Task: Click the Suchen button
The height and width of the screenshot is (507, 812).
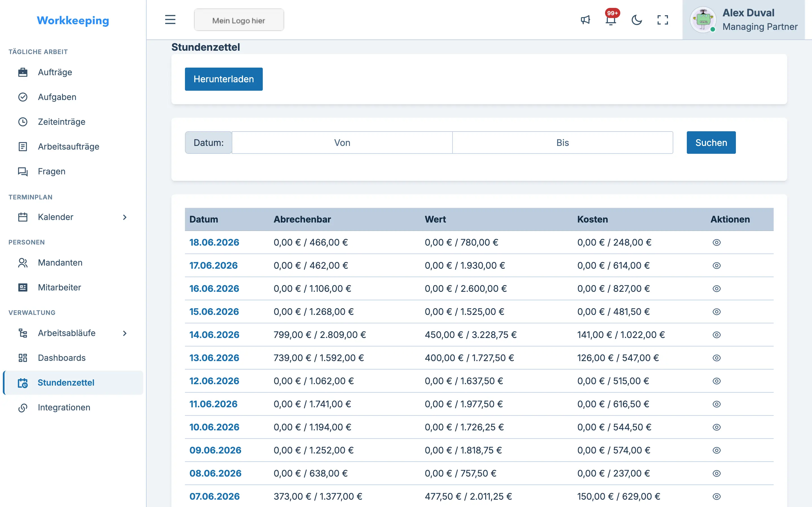Action: [x=711, y=143]
